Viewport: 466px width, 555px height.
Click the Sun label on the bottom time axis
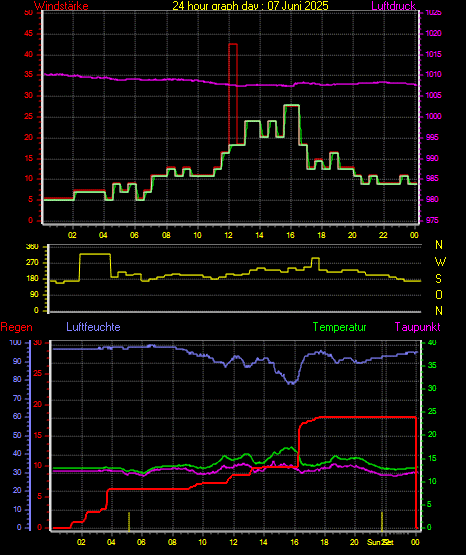[374, 542]
